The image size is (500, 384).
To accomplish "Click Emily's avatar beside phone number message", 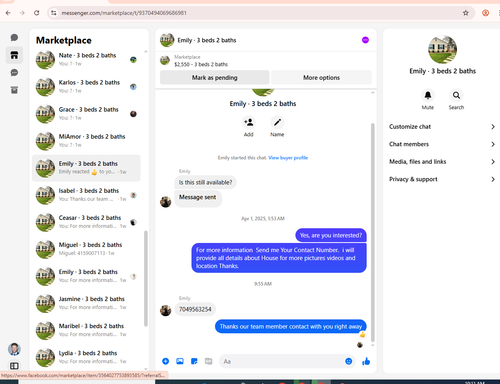I will coord(166,310).
